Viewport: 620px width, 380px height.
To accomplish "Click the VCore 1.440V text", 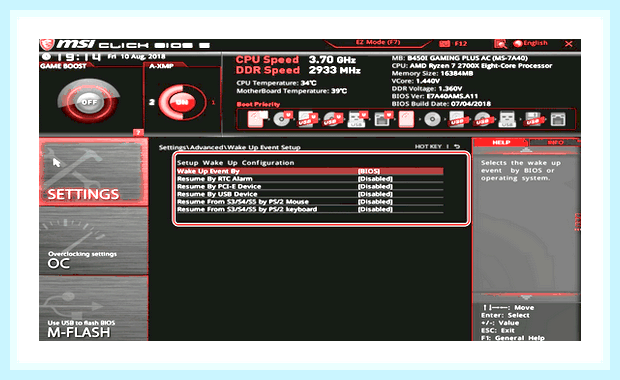I will point(415,81).
